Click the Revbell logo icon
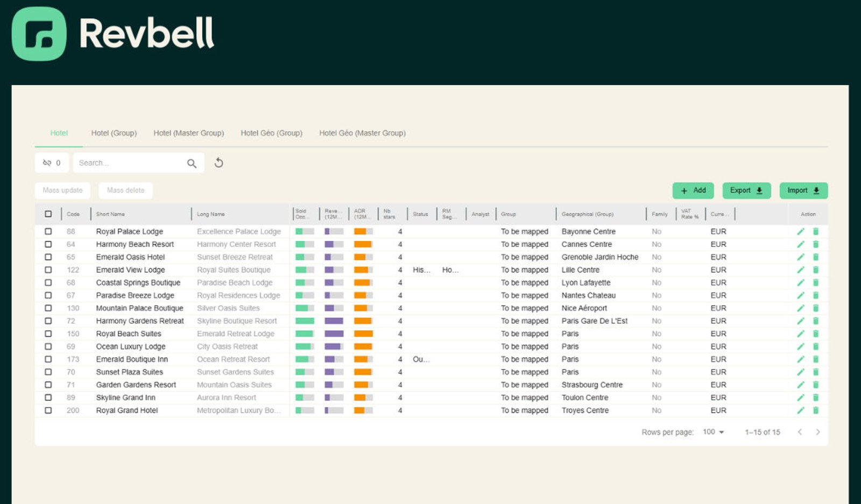 [39, 34]
